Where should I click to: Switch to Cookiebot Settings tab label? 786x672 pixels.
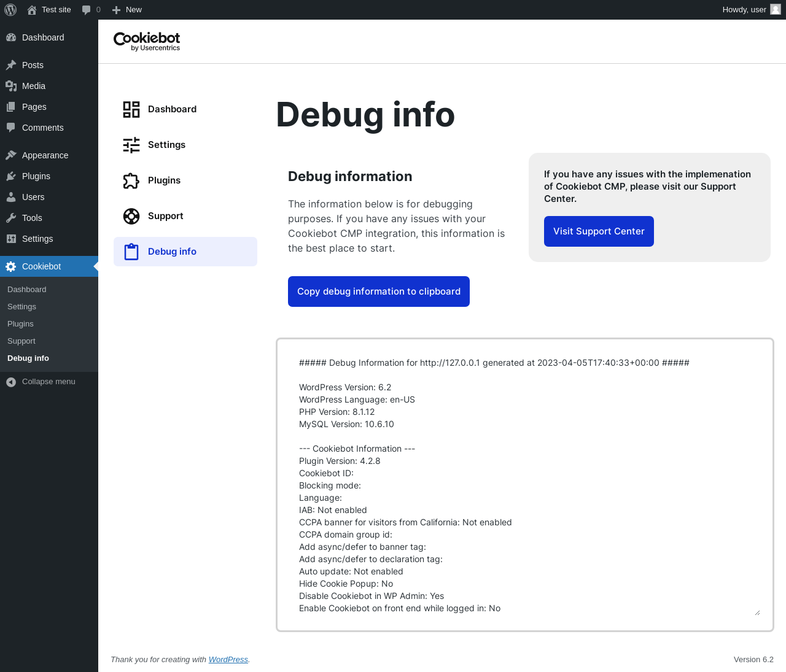tap(166, 145)
